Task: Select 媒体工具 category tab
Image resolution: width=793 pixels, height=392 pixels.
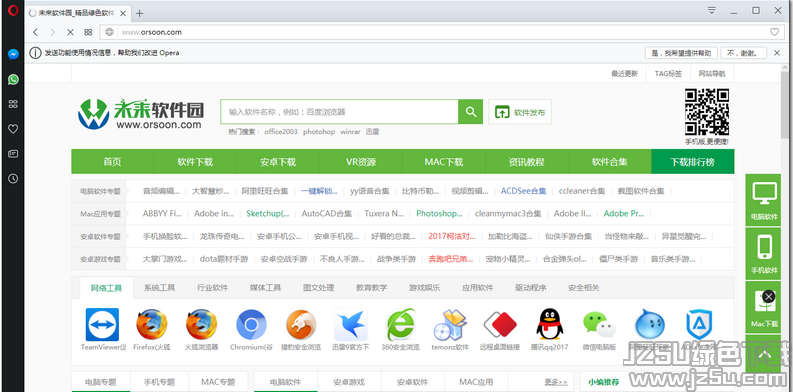Action: 266,288
